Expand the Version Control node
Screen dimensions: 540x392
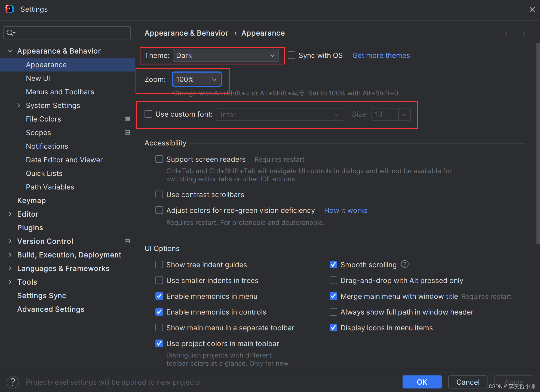[x=10, y=241]
